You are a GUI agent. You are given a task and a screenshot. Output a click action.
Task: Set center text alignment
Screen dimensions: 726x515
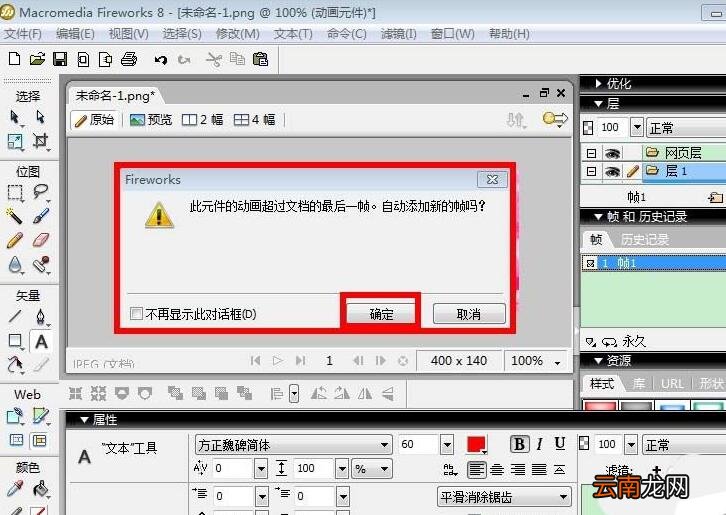coord(497,470)
